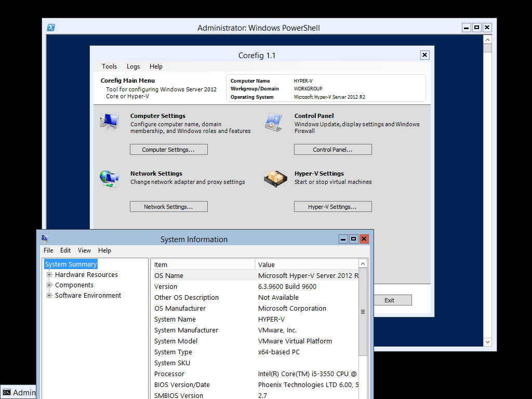Select the OS Name row
The image size is (532, 399).
tap(255, 275)
